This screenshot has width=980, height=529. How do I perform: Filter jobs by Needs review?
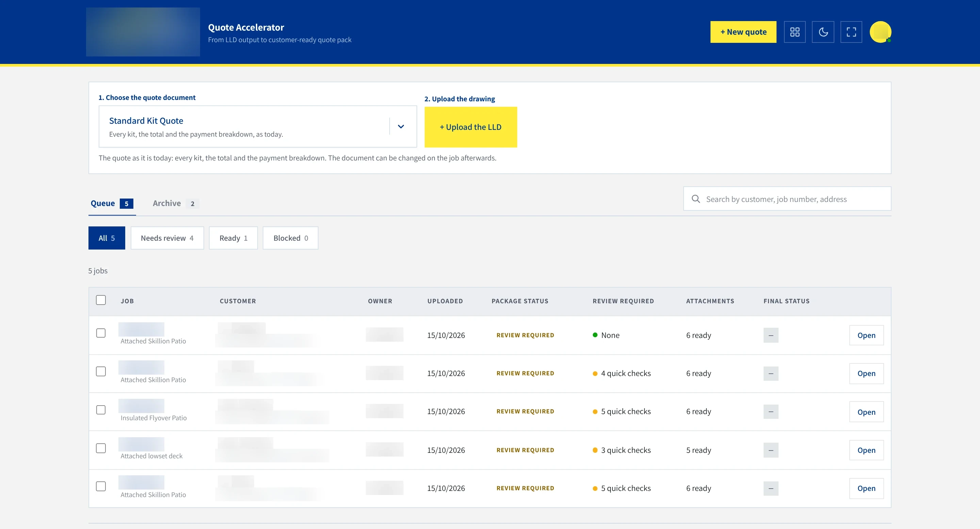point(167,238)
